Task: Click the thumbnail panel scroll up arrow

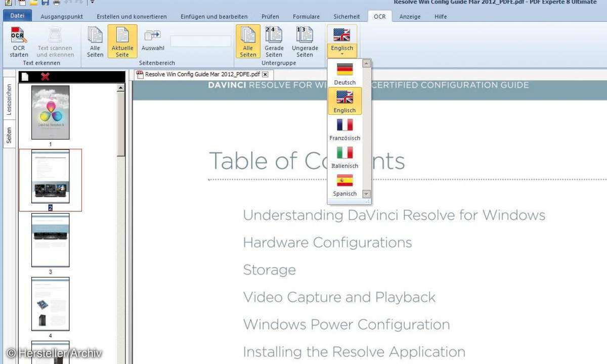Action: [x=121, y=88]
